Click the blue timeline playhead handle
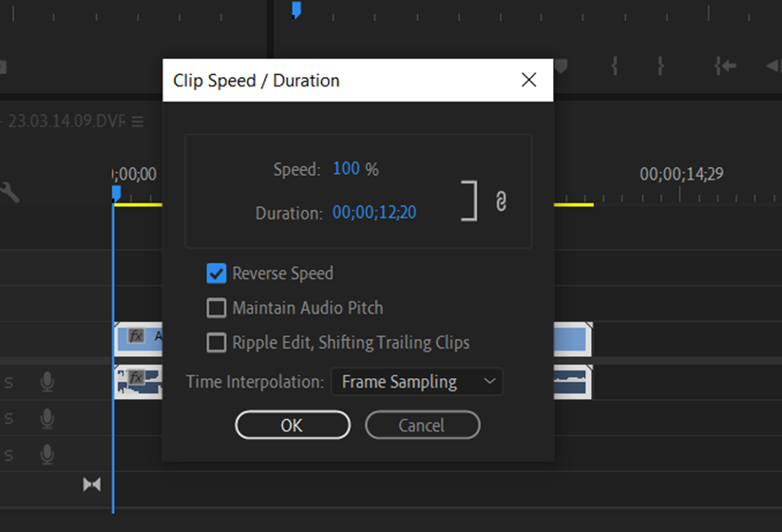782x532 pixels. pos(116,193)
